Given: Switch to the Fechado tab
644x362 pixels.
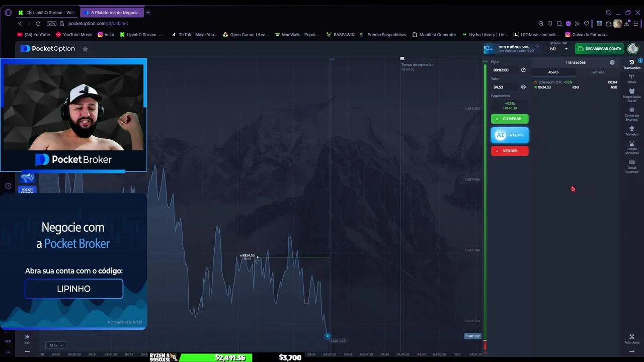Looking at the screenshot, I should (598, 72).
